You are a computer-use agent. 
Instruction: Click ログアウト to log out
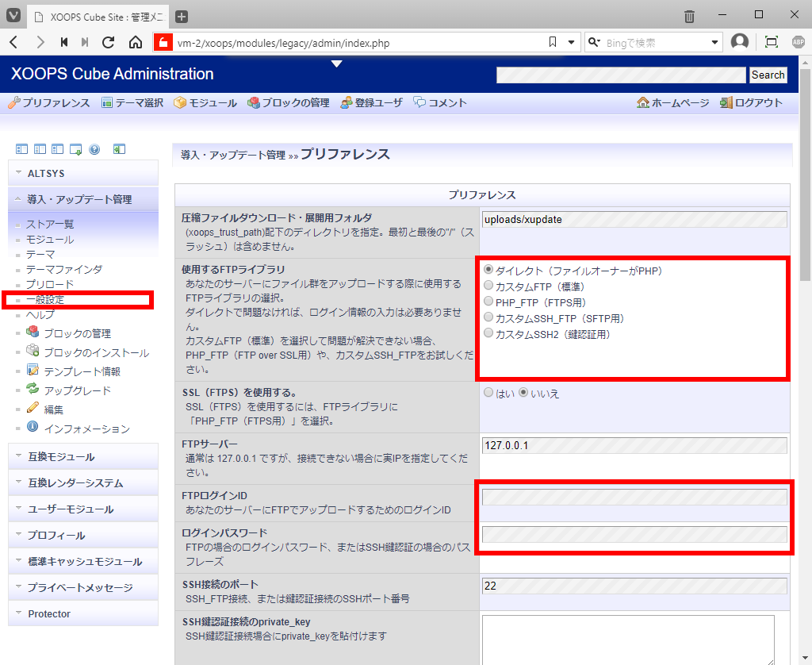click(x=751, y=102)
